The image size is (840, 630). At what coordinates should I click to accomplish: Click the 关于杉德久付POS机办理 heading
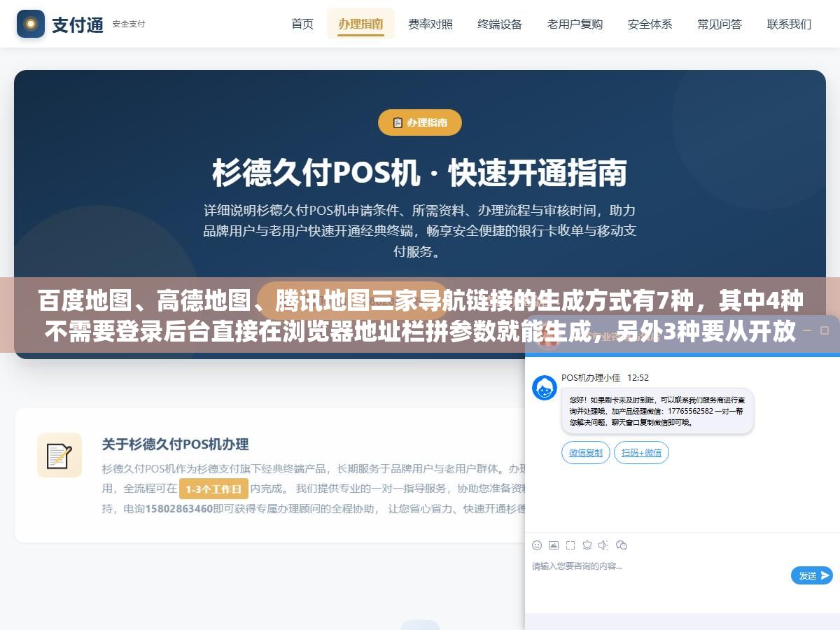tap(175, 444)
